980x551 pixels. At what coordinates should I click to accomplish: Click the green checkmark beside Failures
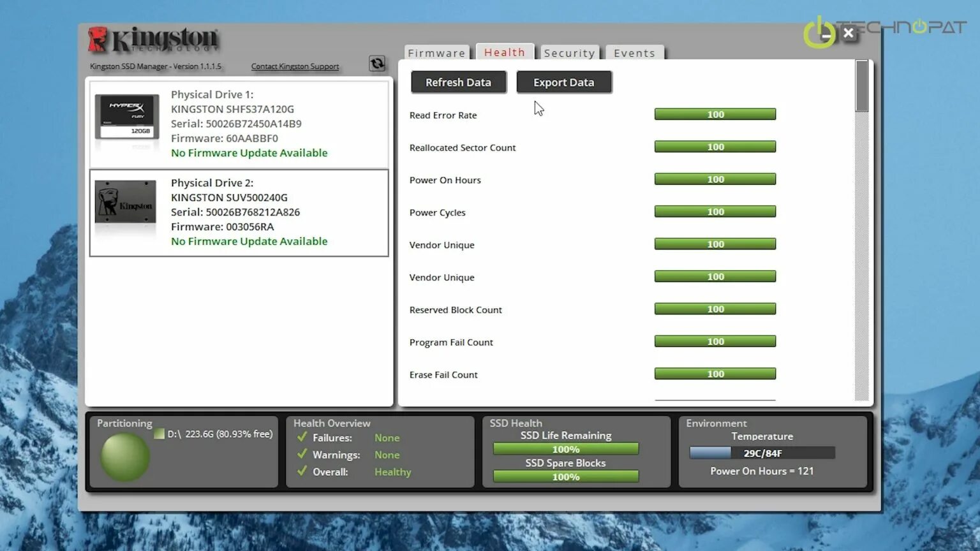301,437
